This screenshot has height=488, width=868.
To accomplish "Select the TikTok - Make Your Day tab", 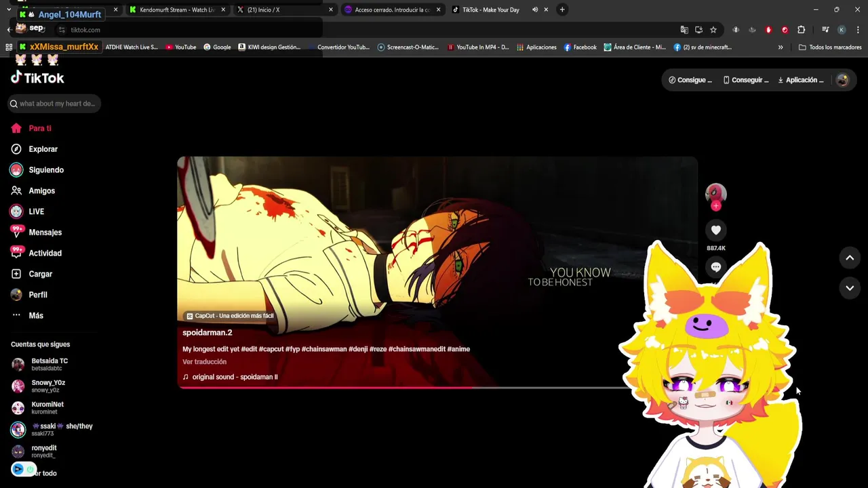I will tap(491, 9).
